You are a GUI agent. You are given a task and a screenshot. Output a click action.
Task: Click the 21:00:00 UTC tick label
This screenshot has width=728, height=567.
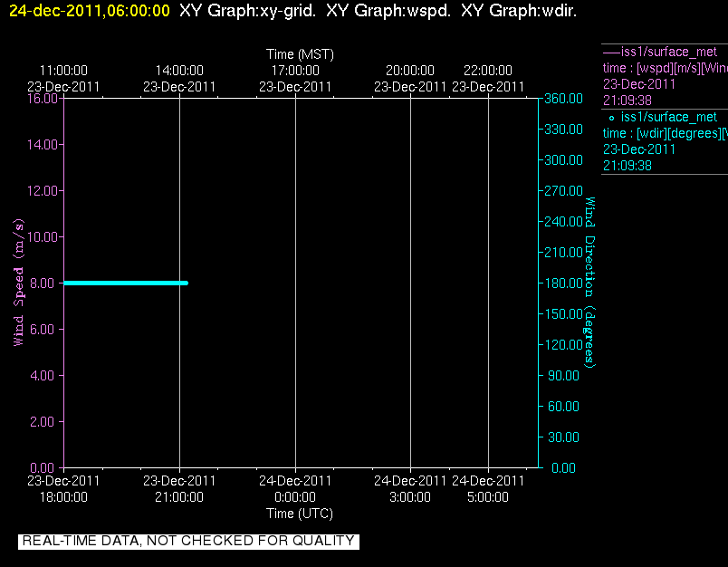pyautogui.click(x=179, y=497)
